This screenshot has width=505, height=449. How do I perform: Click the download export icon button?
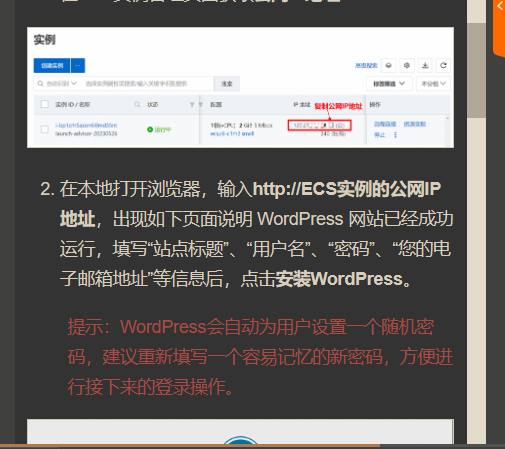click(x=425, y=65)
